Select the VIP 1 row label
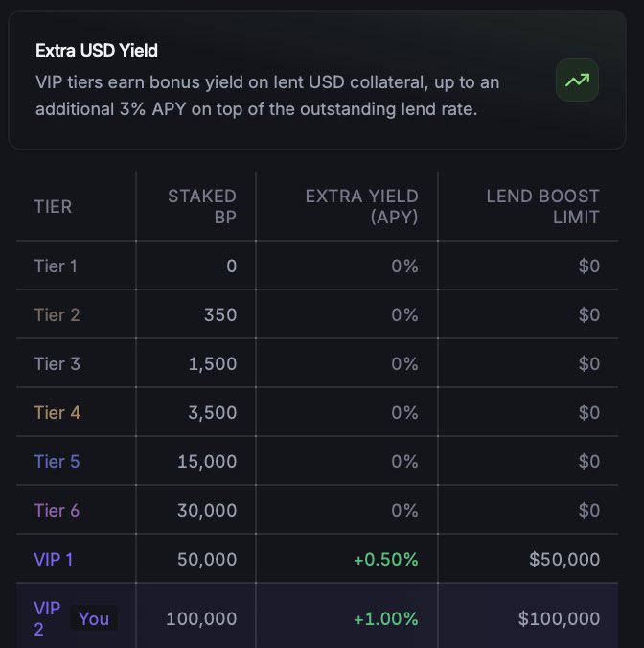644x648 pixels. (54, 559)
